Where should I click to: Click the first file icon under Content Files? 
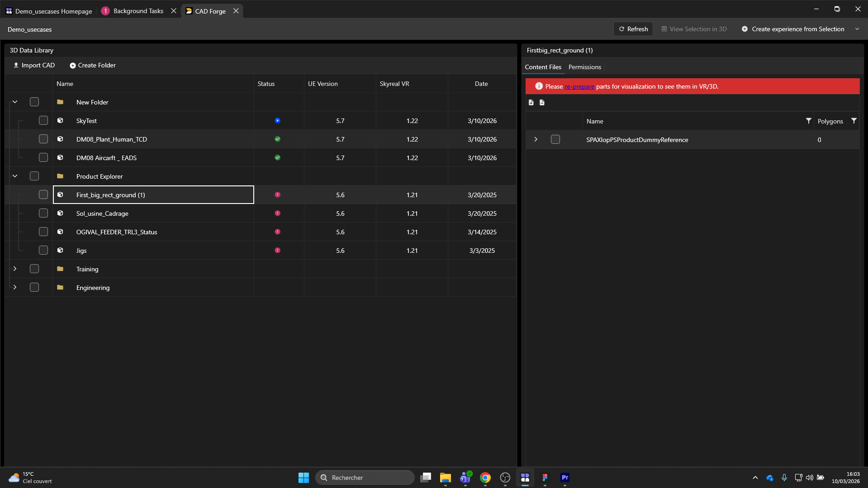pyautogui.click(x=531, y=103)
